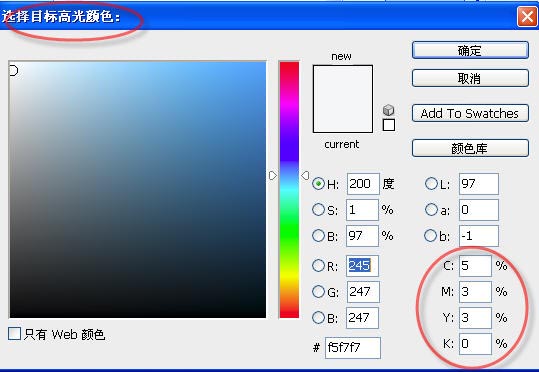
Task: Click the vertical hue spectrum slider bar
Action: pos(289,189)
